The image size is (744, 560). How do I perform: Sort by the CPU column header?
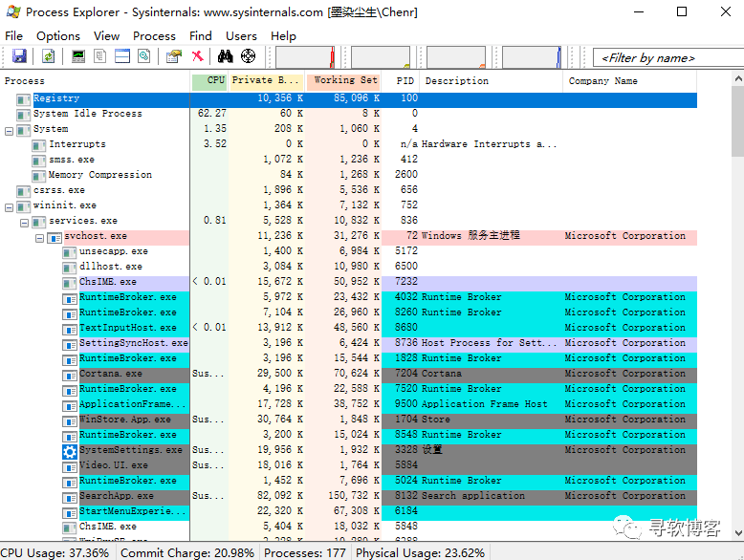pyautogui.click(x=209, y=81)
